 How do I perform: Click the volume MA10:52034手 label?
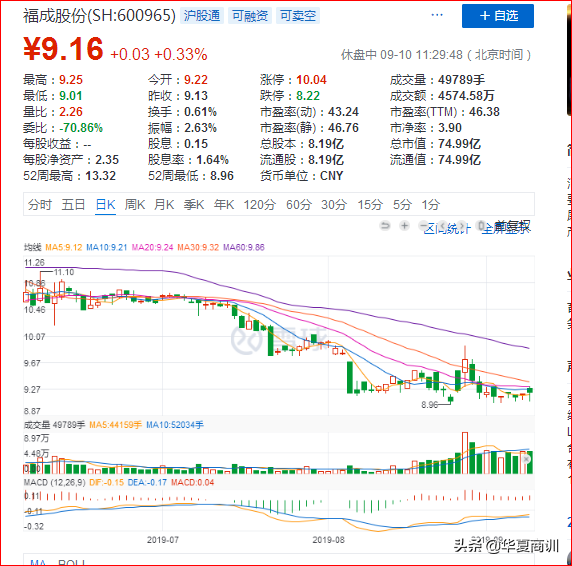(175, 425)
